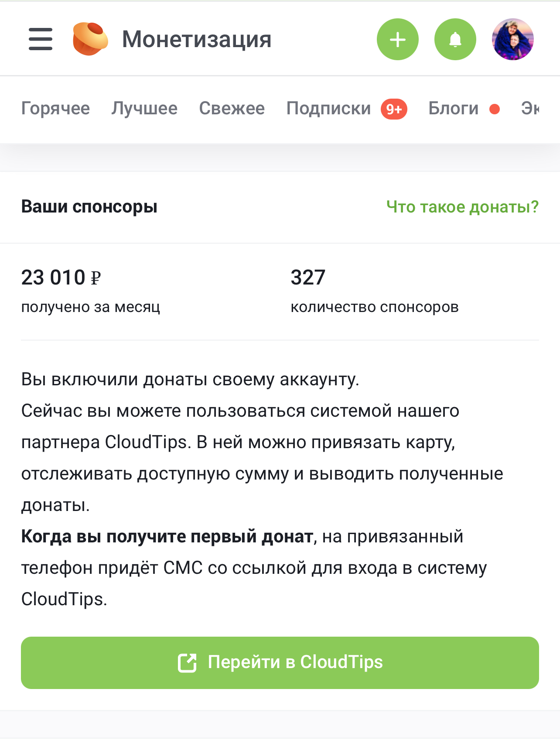Open the Блоги tab

[454, 108]
